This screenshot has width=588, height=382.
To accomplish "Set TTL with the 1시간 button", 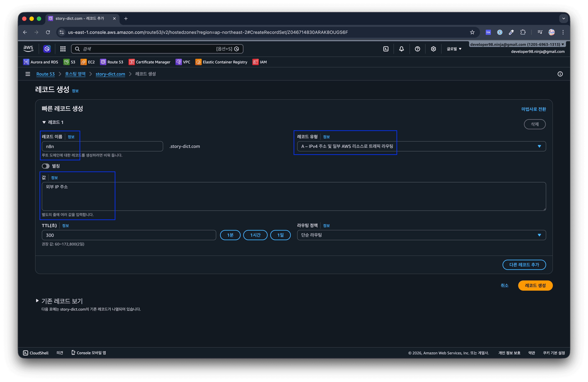I will [x=255, y=235].
